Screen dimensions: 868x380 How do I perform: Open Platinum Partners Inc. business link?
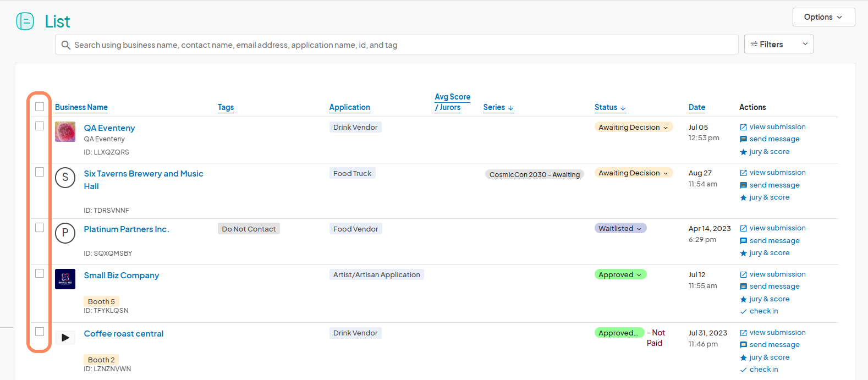click(127, 229)
